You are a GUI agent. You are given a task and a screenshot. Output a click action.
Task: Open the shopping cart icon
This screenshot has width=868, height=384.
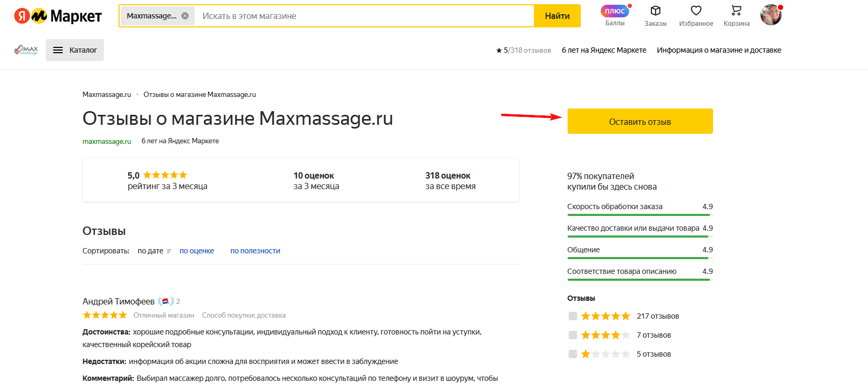[736, 11]
